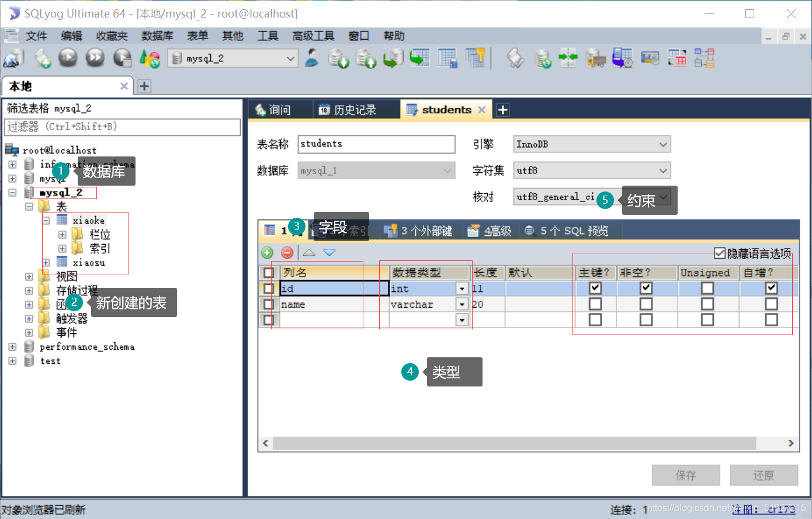Click the execute all queries fast-forward icon

click(x=95, y=58)
